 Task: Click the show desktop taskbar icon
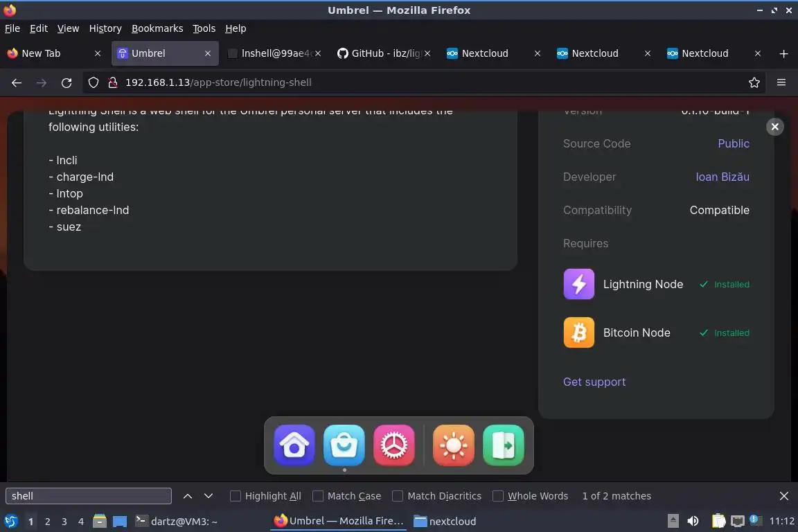120,521
